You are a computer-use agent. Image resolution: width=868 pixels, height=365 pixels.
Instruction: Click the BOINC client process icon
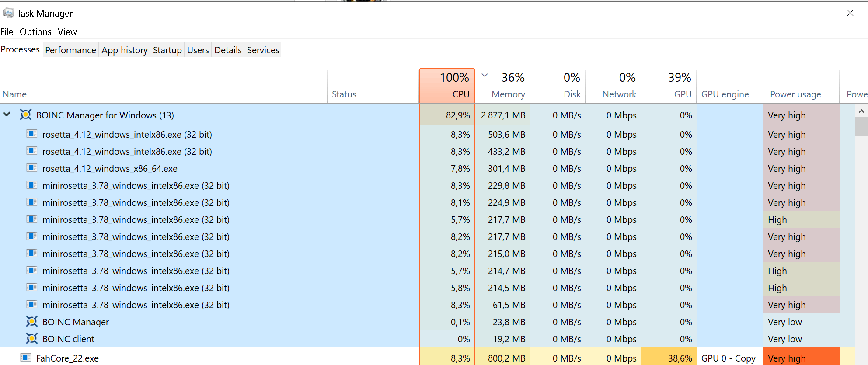point(31,339)
